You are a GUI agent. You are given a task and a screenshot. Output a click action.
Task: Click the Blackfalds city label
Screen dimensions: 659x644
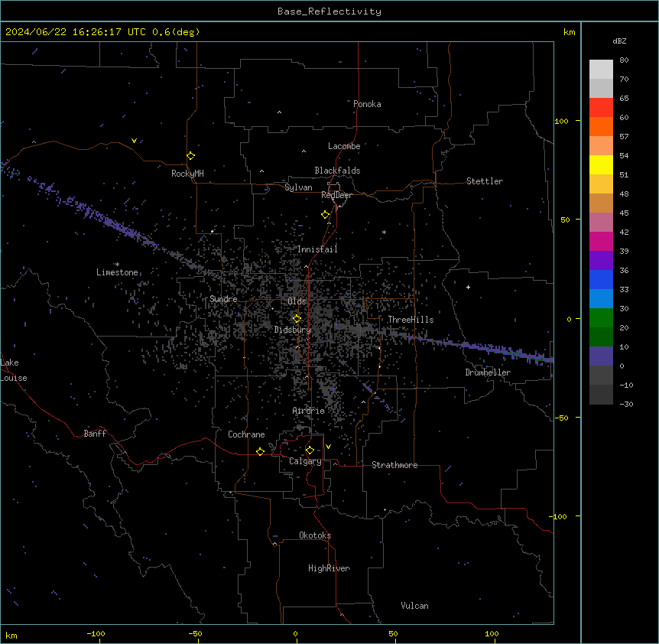(x=337, y=171)
